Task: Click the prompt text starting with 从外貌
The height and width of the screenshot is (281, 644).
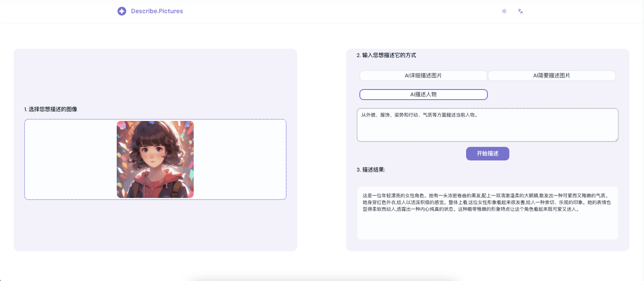Action: click(419, 115)
